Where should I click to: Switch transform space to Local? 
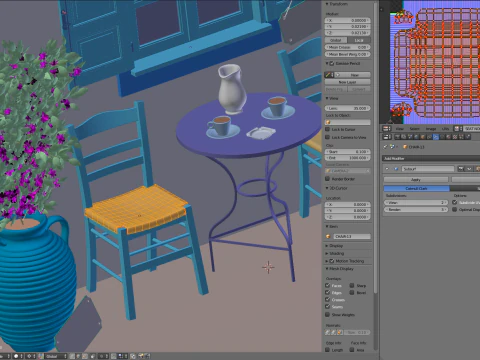[359, 40]
